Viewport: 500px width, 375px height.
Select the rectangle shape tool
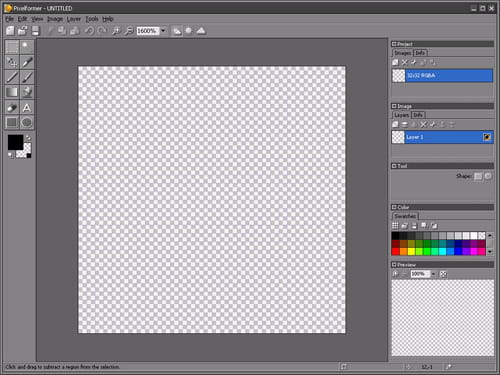coord(12,123)
